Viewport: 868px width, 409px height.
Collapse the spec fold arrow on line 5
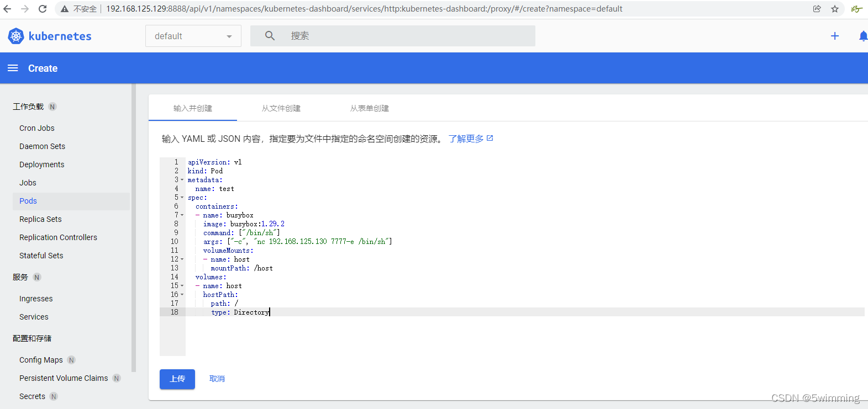click(x=182, y=198)
